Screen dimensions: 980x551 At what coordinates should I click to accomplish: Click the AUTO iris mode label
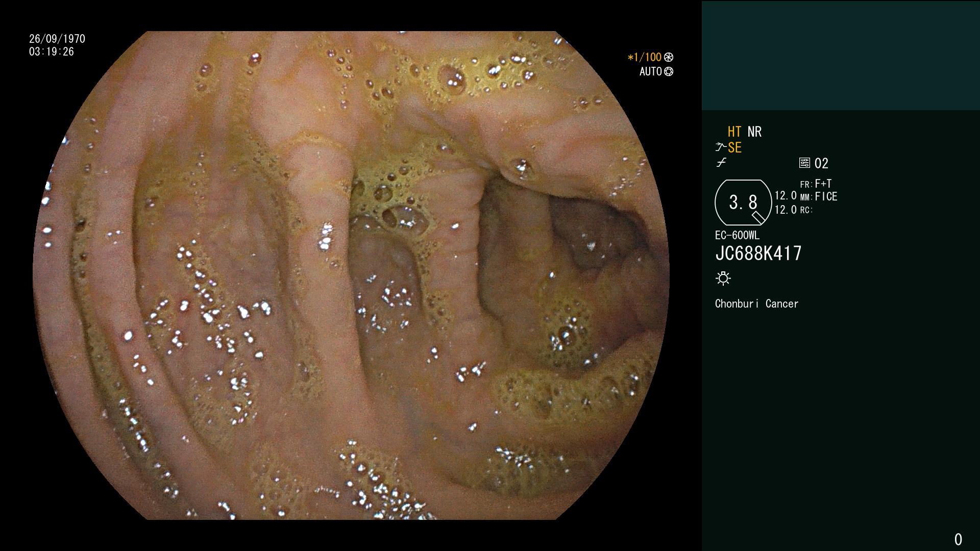pyautogui.click(x=651, y=71)
